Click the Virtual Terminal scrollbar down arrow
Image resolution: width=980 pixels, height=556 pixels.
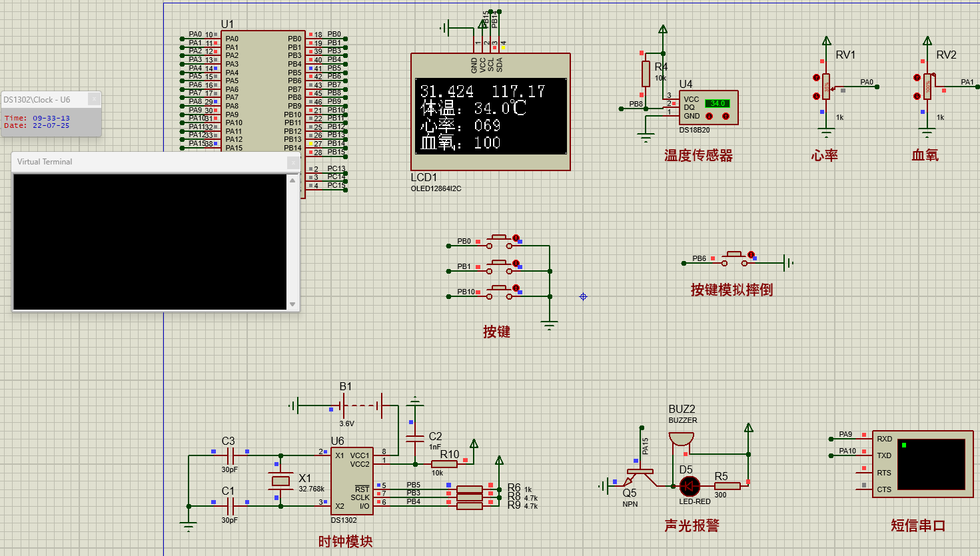pos(293,304)
